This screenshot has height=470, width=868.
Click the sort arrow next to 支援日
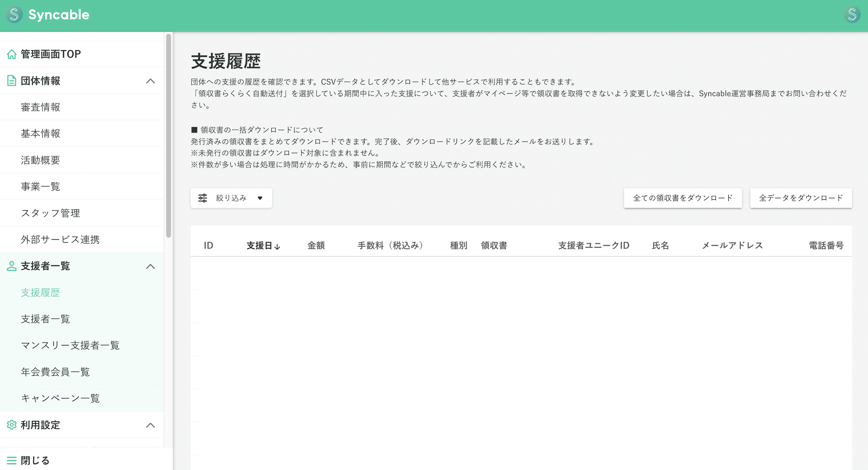[277, 246]
